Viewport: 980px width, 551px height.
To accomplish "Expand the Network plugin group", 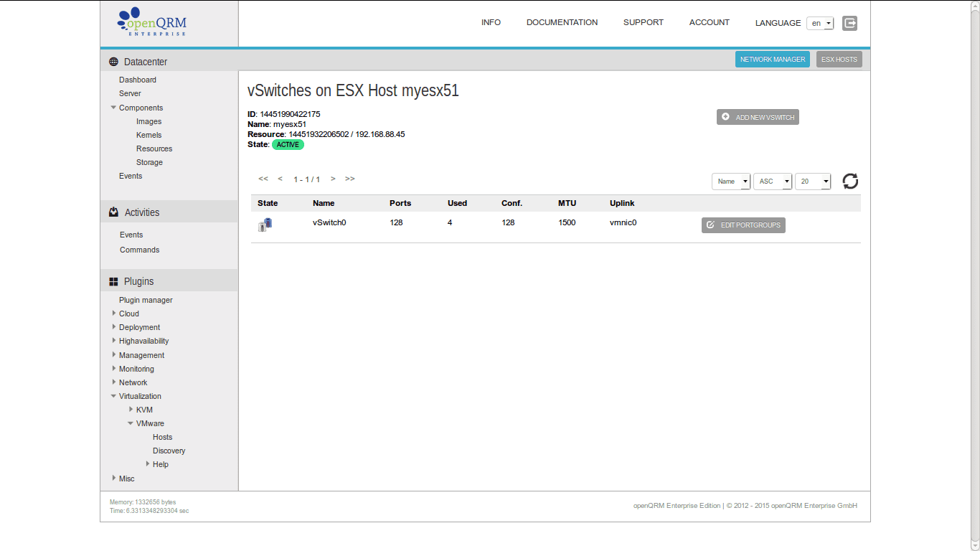I will click(113, 382).
